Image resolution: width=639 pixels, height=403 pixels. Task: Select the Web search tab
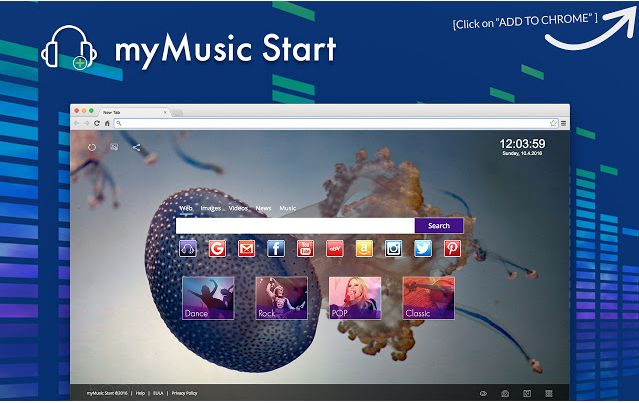pos(186,208)
